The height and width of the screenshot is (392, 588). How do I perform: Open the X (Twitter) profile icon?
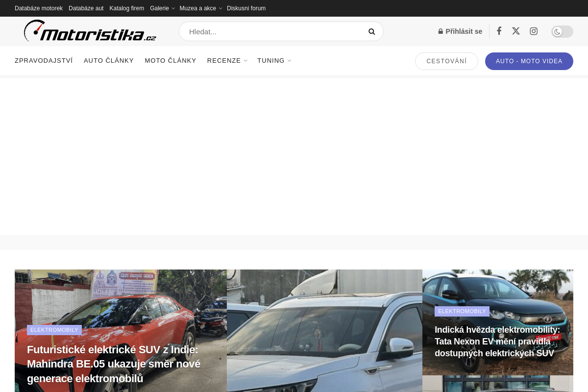click(515, 31)
